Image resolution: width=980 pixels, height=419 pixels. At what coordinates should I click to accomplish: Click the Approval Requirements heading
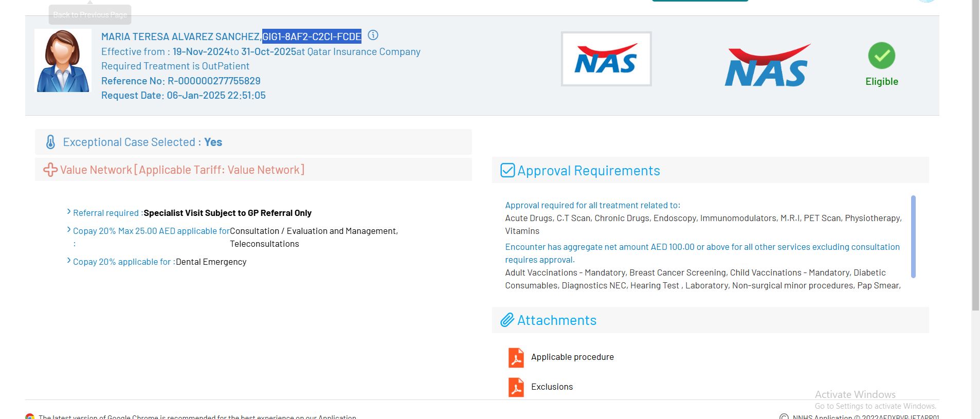point(589,171)
